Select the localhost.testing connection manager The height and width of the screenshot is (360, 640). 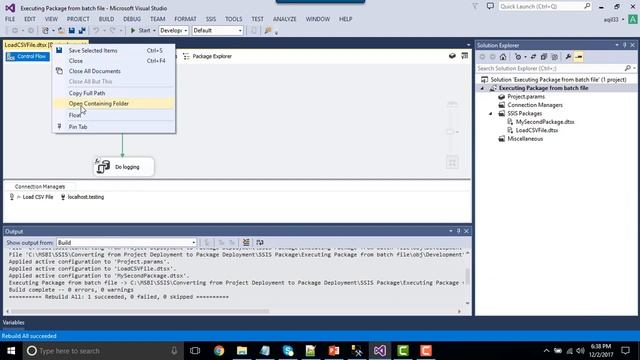[x=82, y=197]
